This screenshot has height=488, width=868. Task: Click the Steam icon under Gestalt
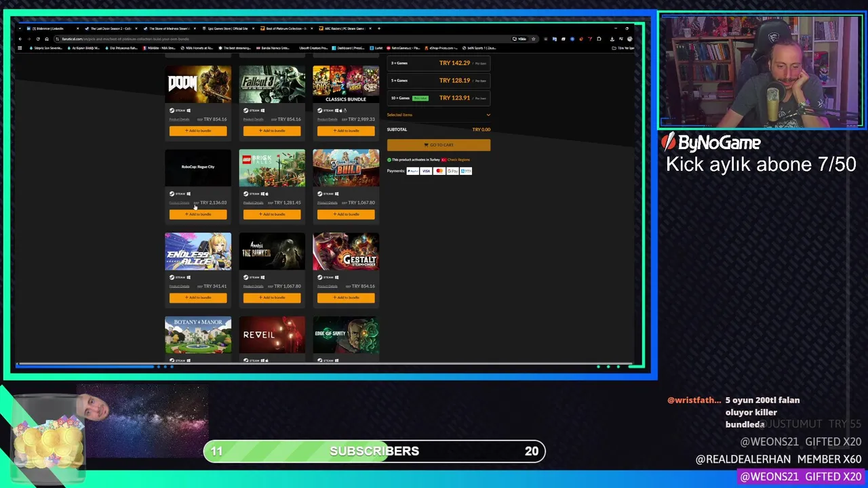click(320, 277)
